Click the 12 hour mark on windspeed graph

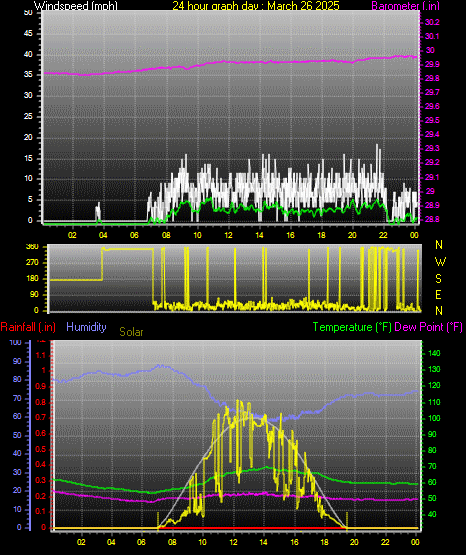tap(228, 235)
